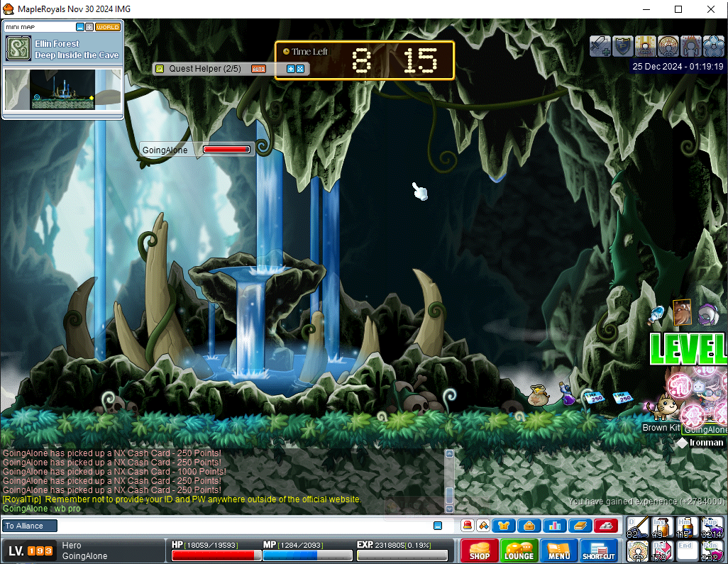Minimize the mini map panel
This screenshot has height=564, width=728.
80,27
